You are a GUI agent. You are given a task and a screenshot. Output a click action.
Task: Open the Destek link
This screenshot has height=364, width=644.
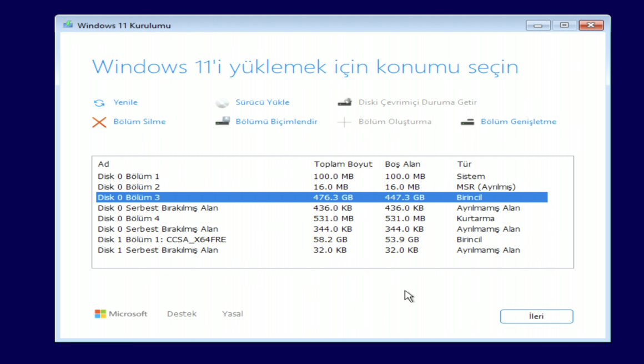coord(182,314)
